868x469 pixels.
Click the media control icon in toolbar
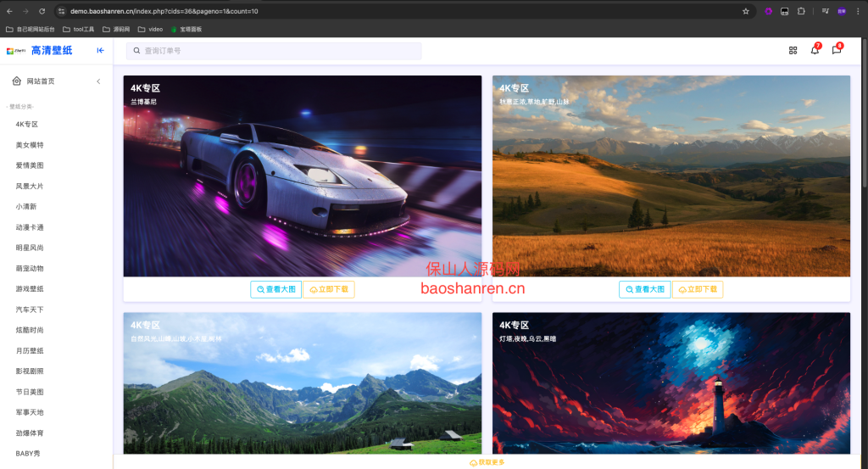(x=826, y=11)
